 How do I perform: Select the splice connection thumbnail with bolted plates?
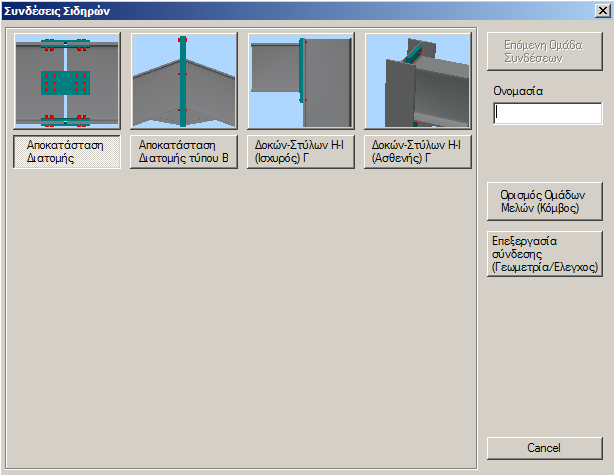pyautogui.click(x=67, y=81)
